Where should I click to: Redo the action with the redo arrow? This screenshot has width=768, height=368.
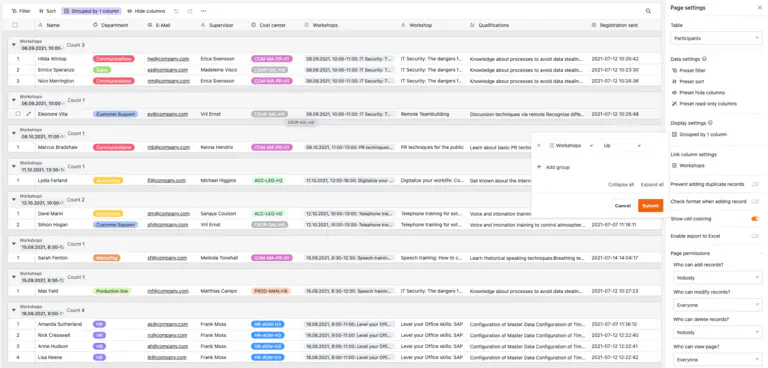click(x=190, y=11)
